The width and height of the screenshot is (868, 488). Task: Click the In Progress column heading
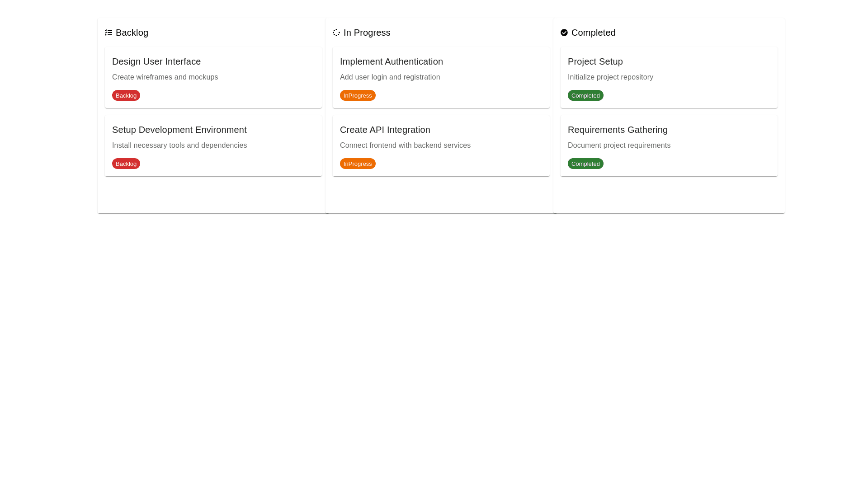[367, 33]
